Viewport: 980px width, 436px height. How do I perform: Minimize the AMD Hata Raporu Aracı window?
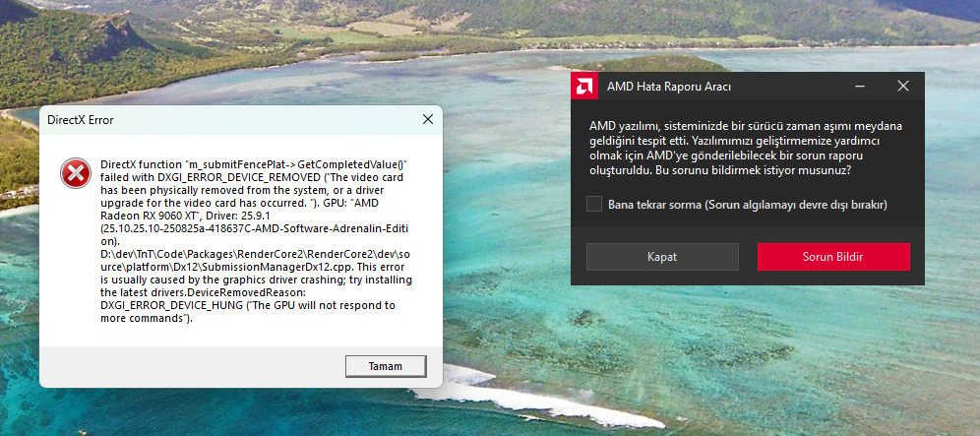[x=860, y=86]
